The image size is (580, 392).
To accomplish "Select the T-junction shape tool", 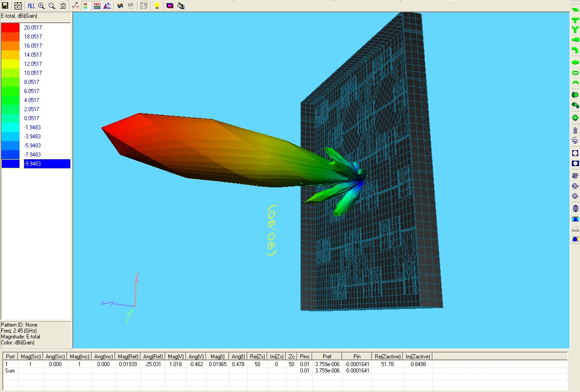I will [575, 20].
